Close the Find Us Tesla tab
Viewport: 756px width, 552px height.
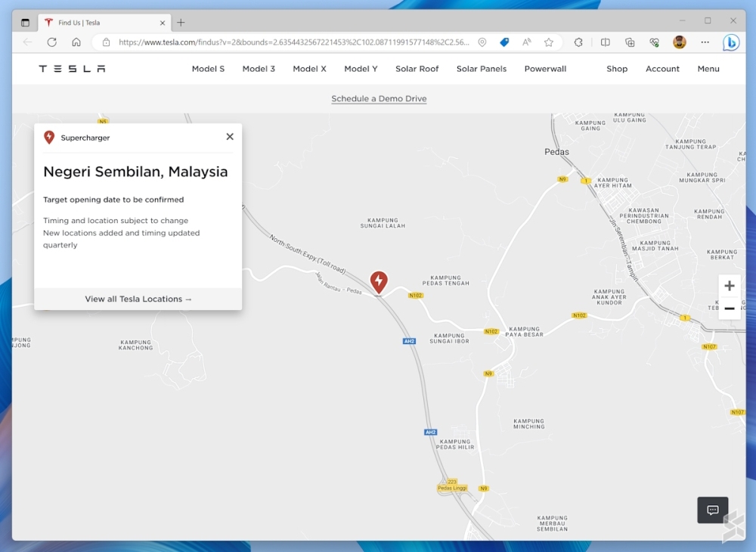163,23
